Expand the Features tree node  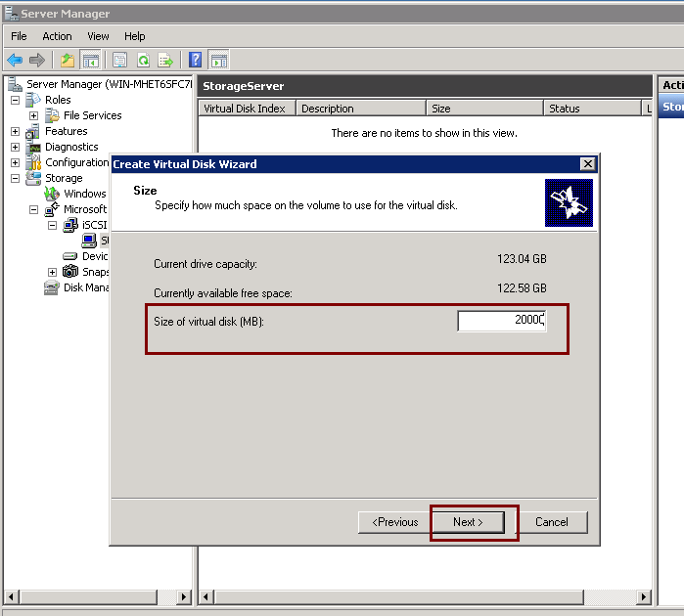pos(15,131)
